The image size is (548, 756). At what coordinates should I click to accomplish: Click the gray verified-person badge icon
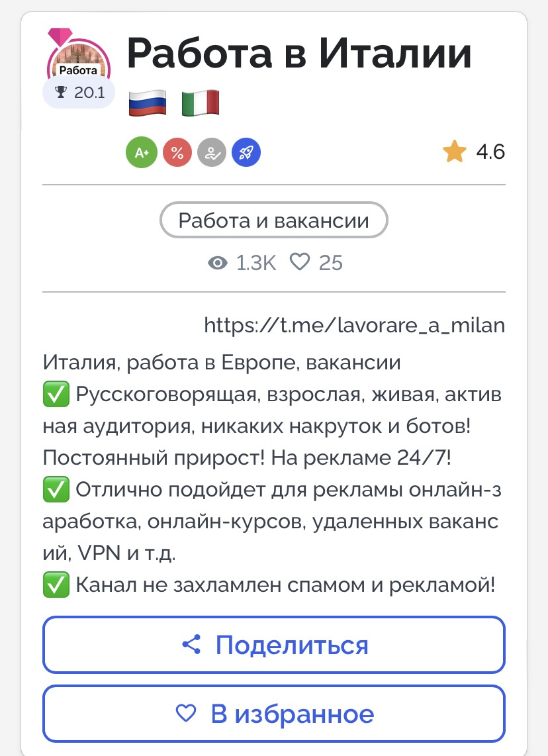[x=212, y=153]
